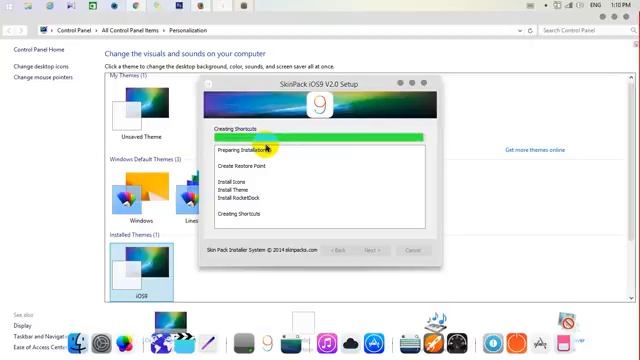Open the purple globe dock icon
The width and height of the screenshot is (640, 360).
161,343
